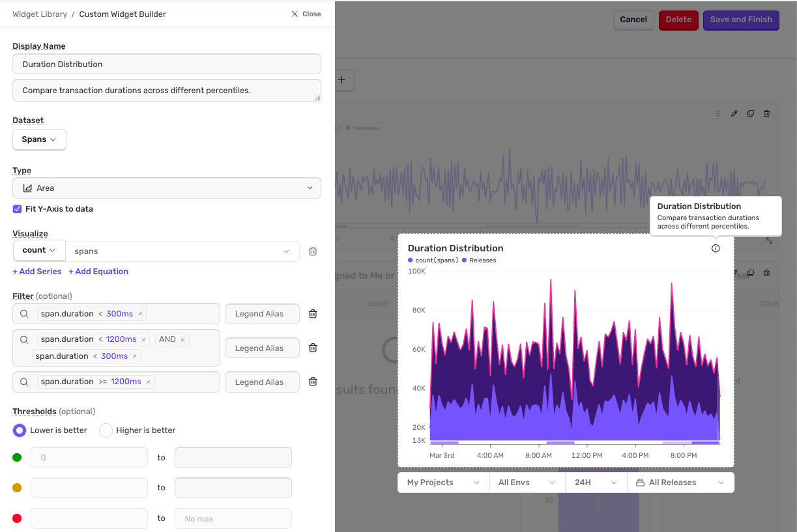Edit Legend Alias for second filter
The width and height of the screenshot is (797, 532).
262,348
